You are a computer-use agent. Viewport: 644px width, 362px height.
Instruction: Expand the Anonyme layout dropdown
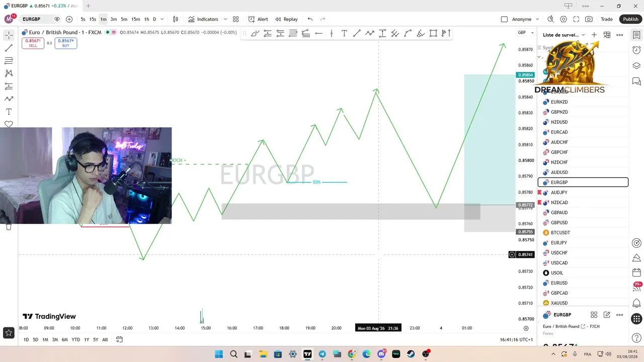point(537,19)
